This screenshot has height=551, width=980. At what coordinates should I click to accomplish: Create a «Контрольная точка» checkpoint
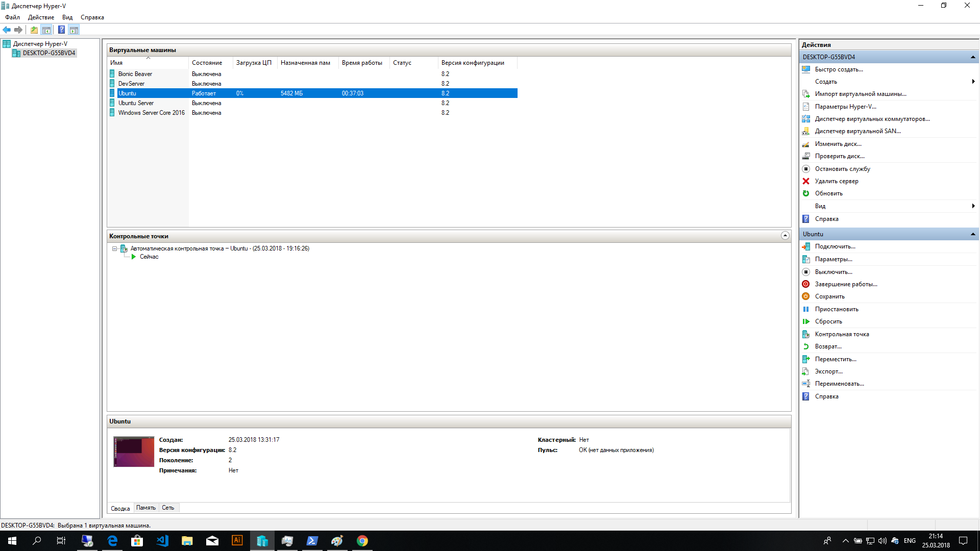click(842, 334)
